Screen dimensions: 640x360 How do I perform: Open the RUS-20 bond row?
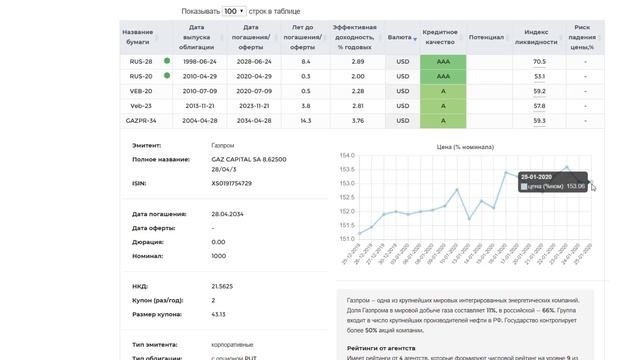pos(362,76)
